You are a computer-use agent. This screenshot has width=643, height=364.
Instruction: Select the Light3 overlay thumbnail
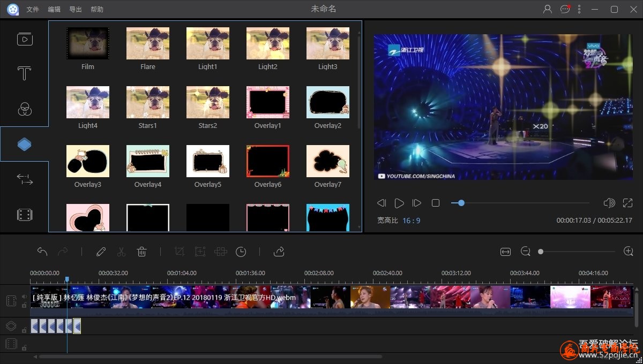[x=328, y=43]
